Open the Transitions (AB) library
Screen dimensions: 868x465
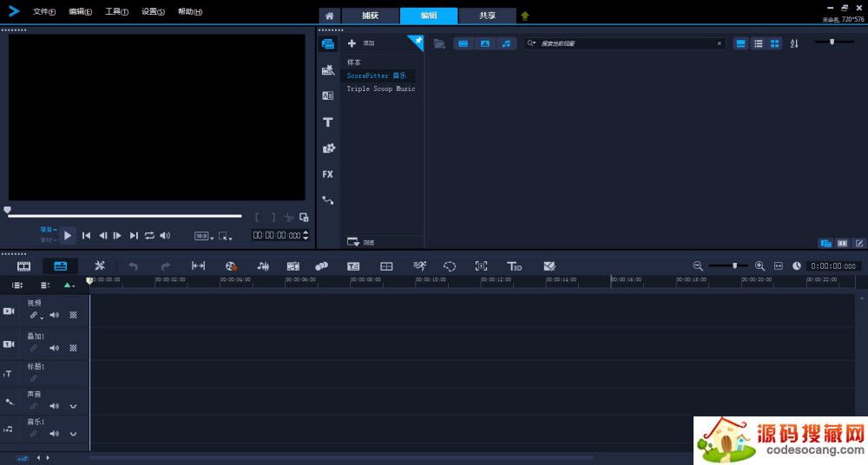[x=328, y=96]
